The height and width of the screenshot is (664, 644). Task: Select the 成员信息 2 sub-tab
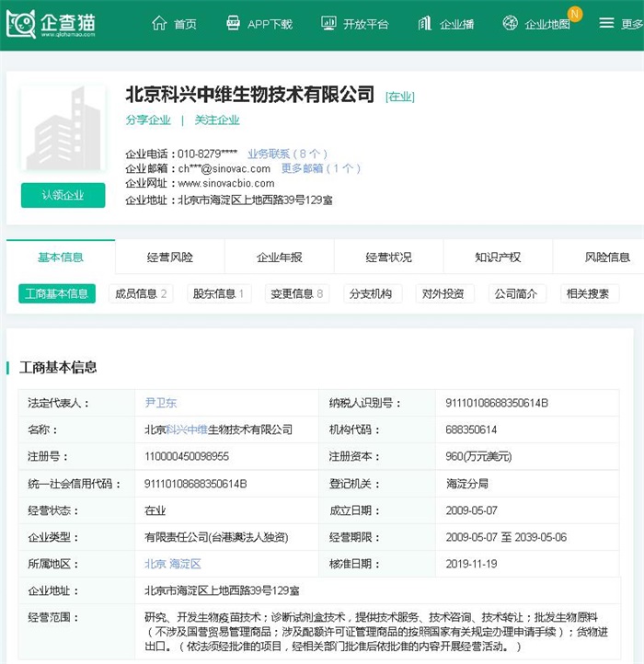click(x=141, y=293)
